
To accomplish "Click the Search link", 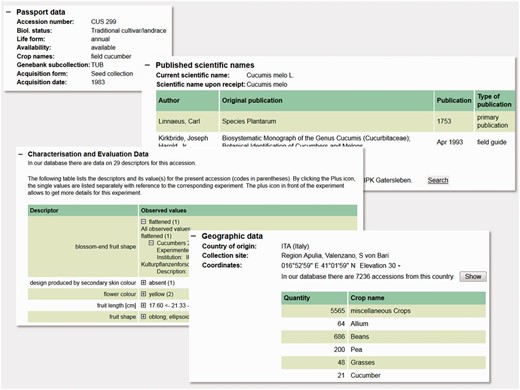I will 438,180.
